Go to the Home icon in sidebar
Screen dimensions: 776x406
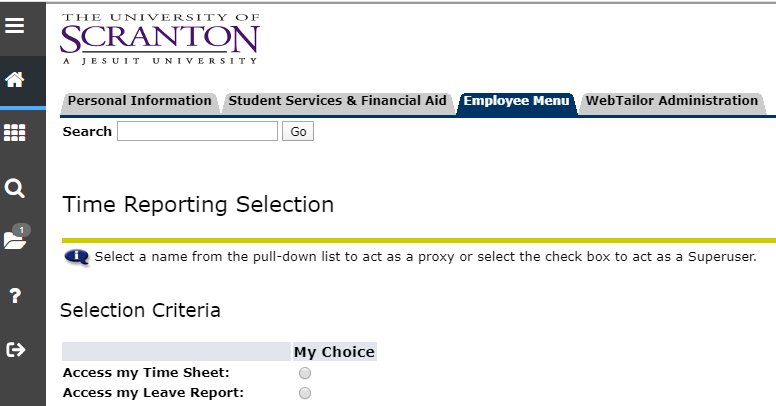pyautogui.click(x=14, y=79)
